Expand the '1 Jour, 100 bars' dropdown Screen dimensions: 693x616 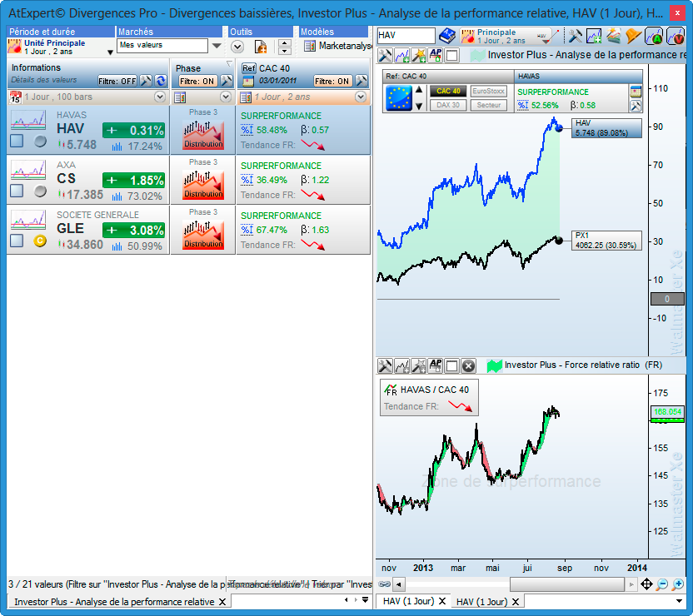pyautogui.click(x=160, y=97)
